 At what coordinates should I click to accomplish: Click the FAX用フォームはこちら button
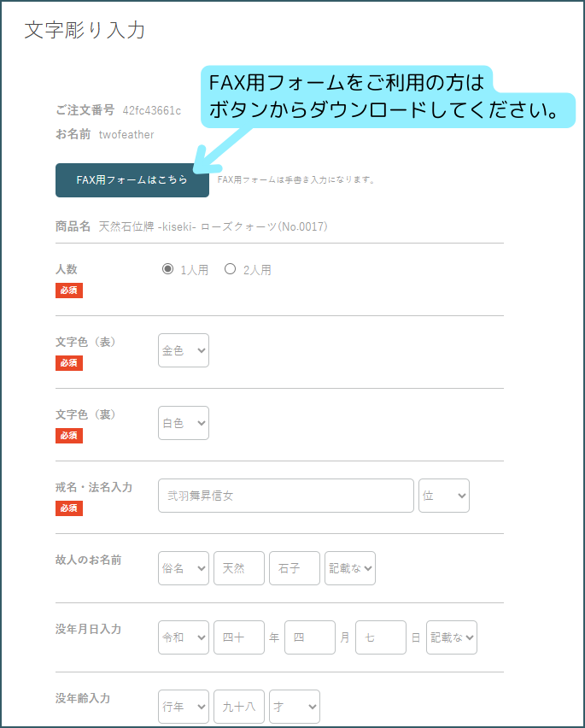pyautogui.click(x=132, y=180)
